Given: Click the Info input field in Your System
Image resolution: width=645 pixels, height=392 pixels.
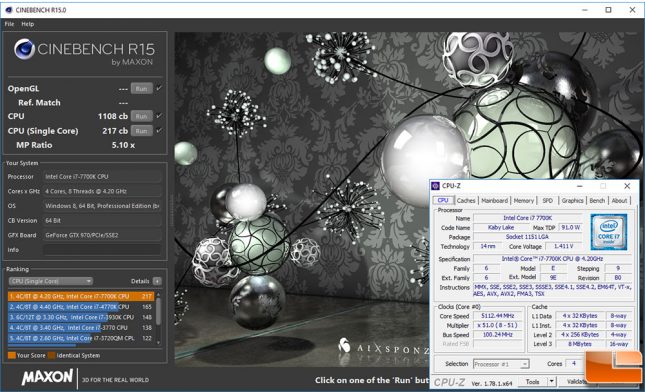Looking at the screenshot, I should (x=102, y=250).
